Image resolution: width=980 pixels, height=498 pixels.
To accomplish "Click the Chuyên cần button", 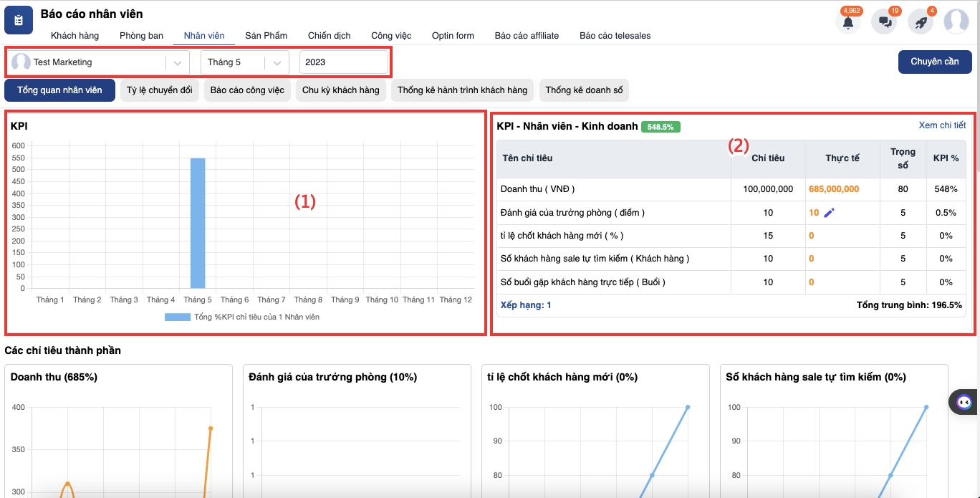I will pyautogui.click(x=934, y=62).
